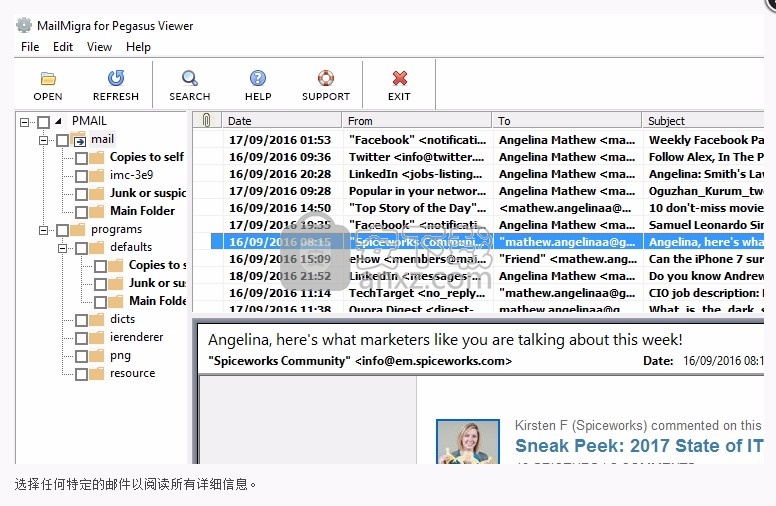Open the Help menu
The width and height of the screenshot is (776, 506).
(138, 47)
